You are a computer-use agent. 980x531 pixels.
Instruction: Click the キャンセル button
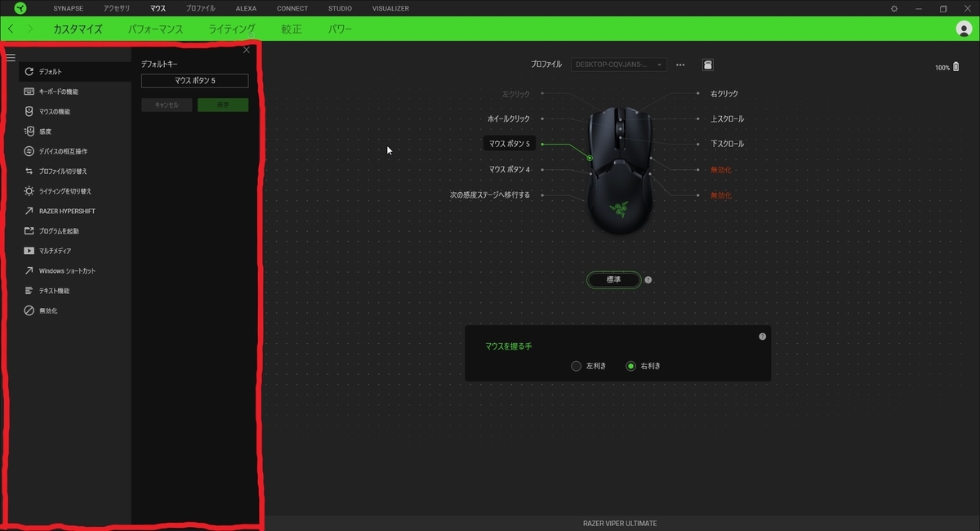[x=167, y=105]
